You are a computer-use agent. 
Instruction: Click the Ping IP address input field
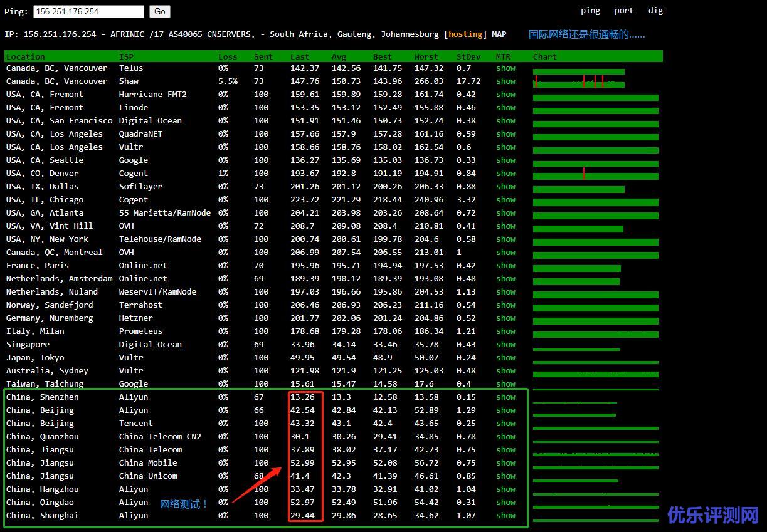coord(88,11)
